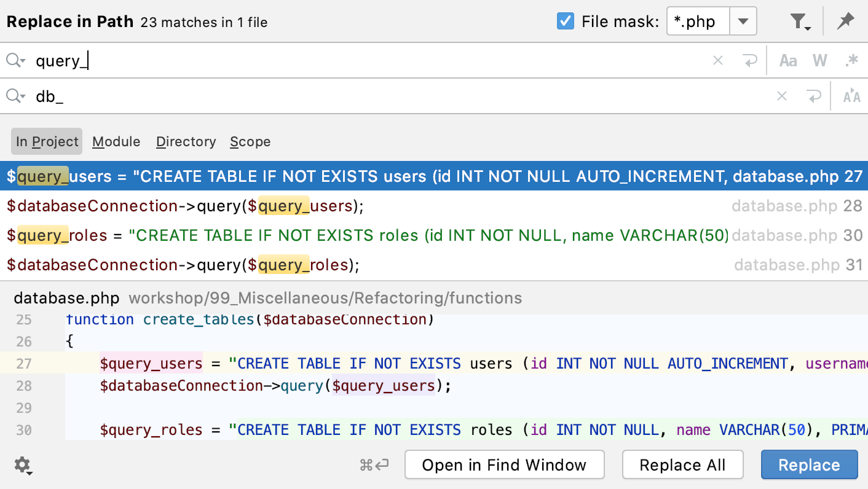
Task: Select result $query_users on line 27
Action: point(434,176)
